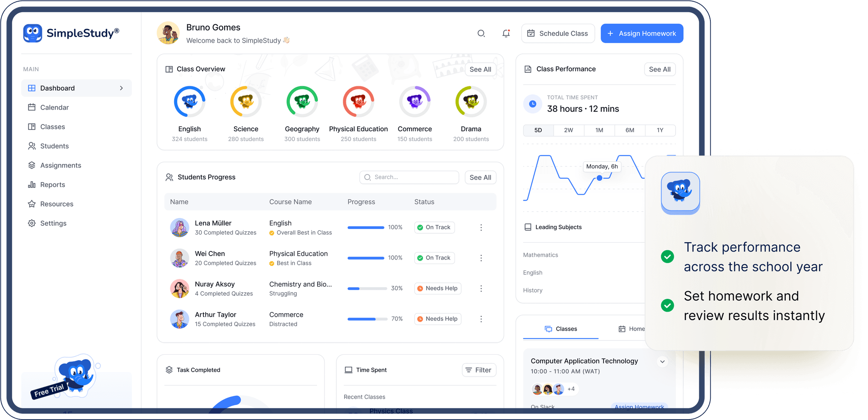The image size is (868, 420).
Task: Click the blue Assign Homework button
Action: pos(642,33)
